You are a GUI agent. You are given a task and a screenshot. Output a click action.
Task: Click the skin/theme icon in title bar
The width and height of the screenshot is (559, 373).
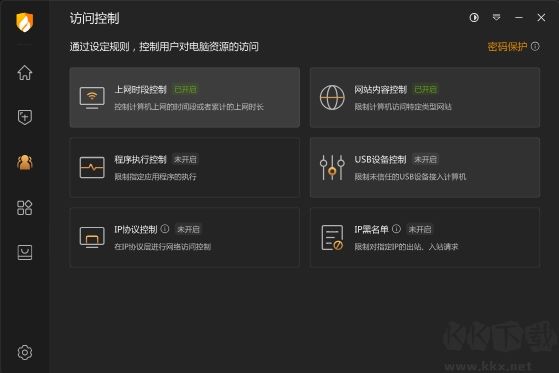click(474, 17)
